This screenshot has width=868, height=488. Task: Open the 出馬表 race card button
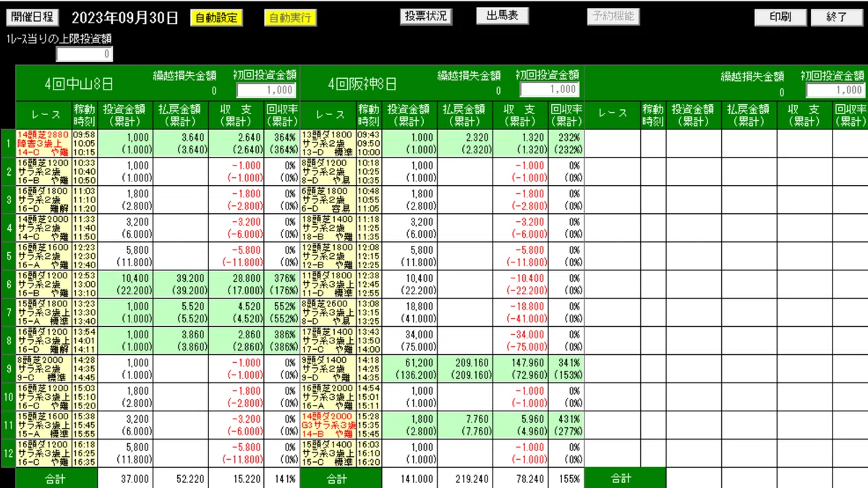(x=502, y=16)
